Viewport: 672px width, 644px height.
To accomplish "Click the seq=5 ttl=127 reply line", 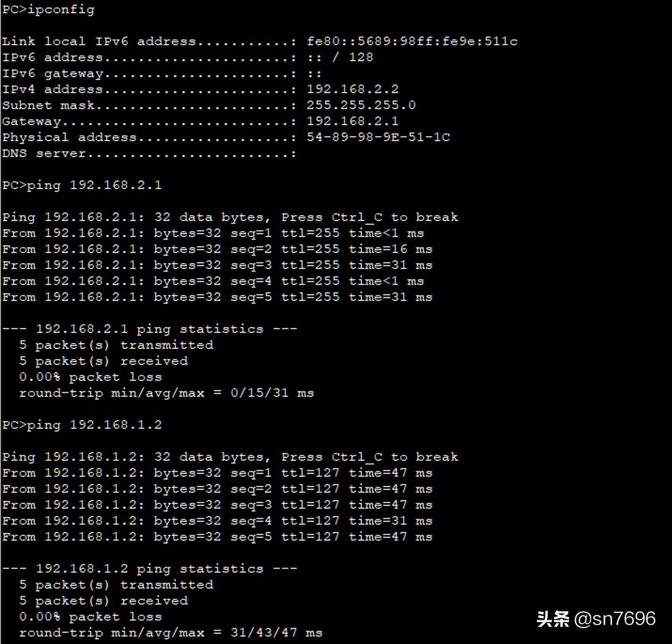I will [x=217, y=537].
